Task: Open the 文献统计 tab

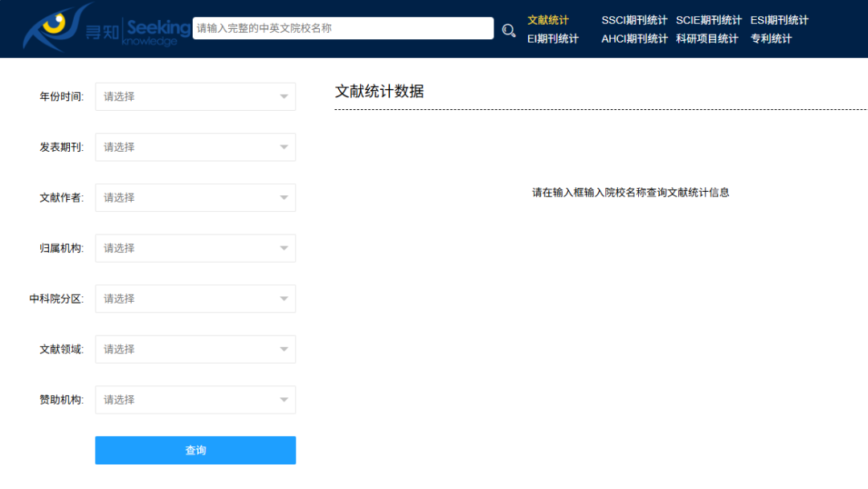Action: (x=547, y=20)
